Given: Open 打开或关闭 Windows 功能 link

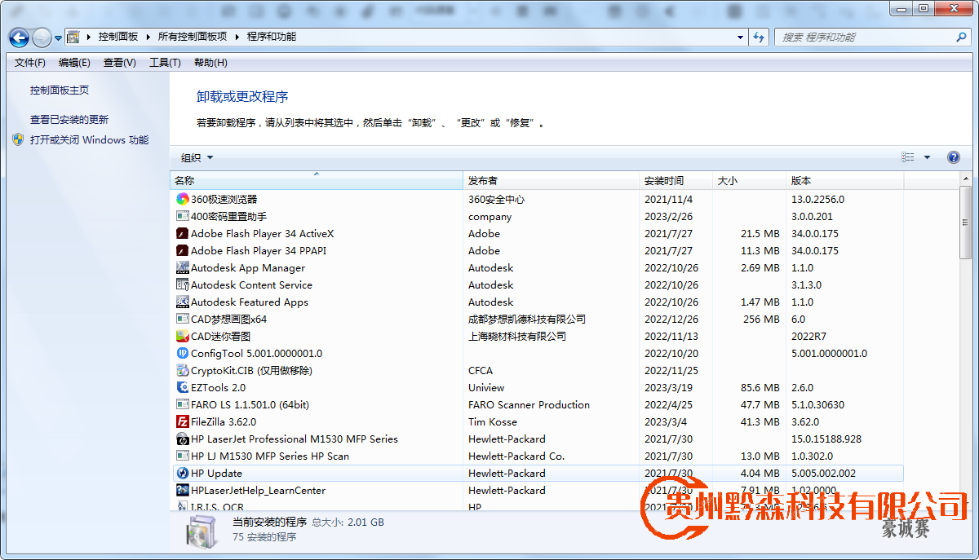Looking at the screenshot, I should [89, 139].
